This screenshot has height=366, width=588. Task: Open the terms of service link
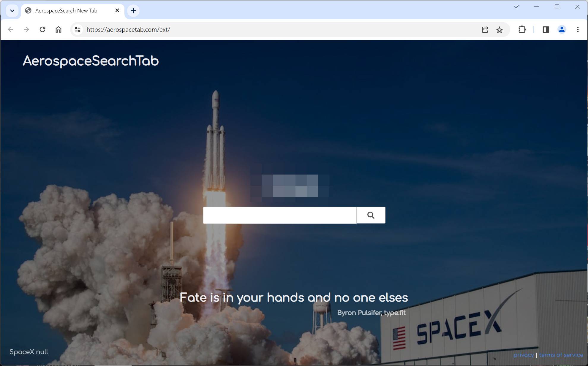pyautogui.click(x=561, y=355)
